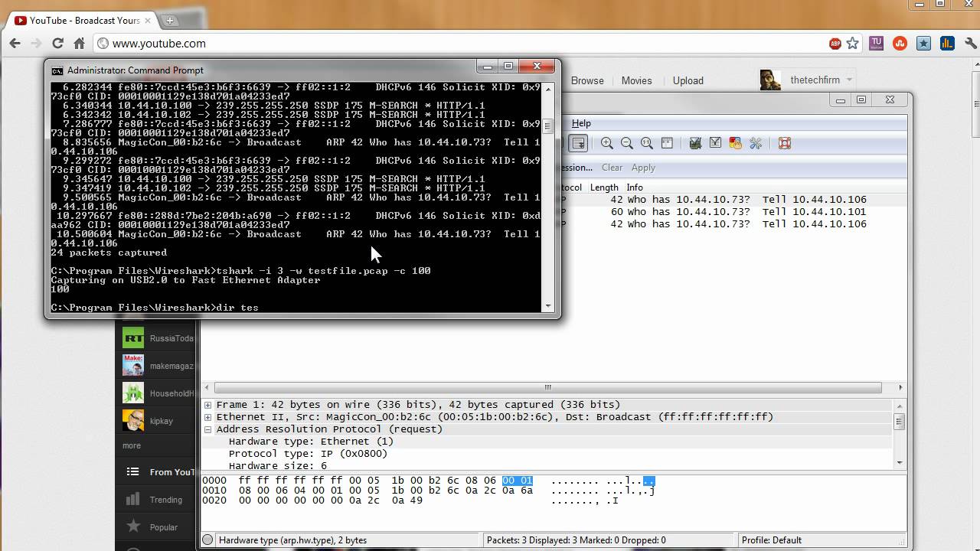The height and width of the screenshot is (551, 980).
Task: Click the purple TU extension icon
Action: pyautogui.click(x=877, y=44)
